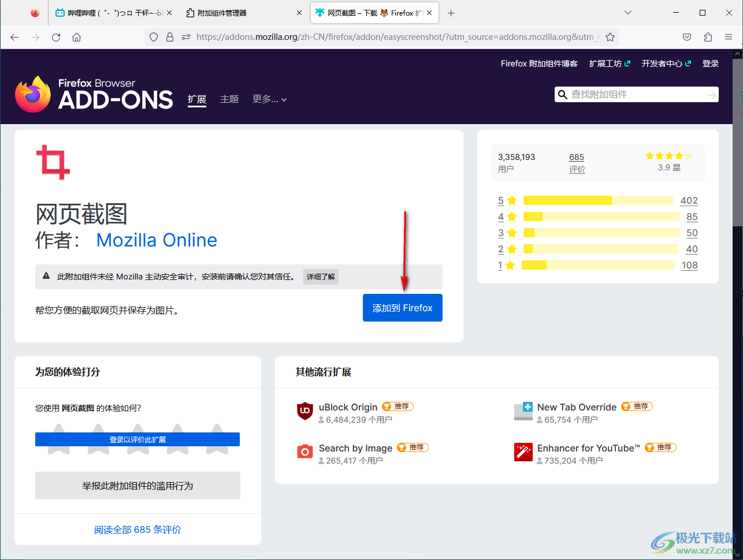Click the shield tracking protection icon
Image resolution: width=743 pixels, height=560 pixels.
pyautogui.click(x=154, y=37)
